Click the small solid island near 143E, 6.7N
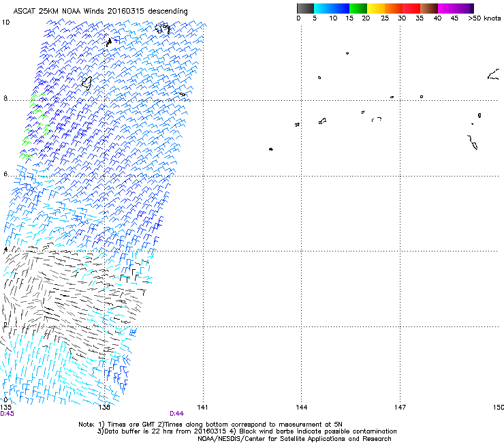Viewport: 504px width, 443px height. coord(271,149)
